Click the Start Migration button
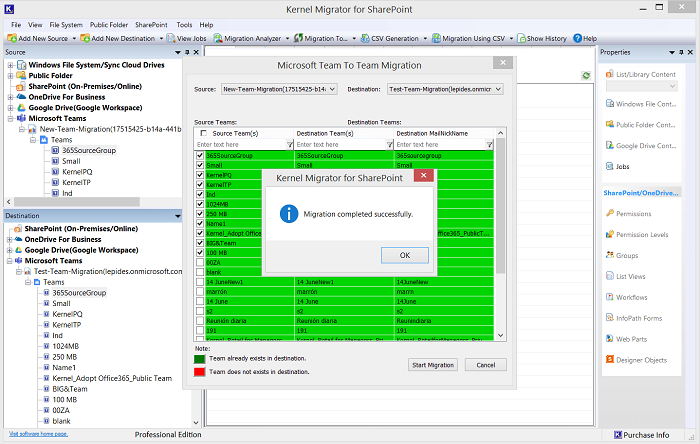Viewport: 700px width, 444px height. [x=433, y=365]
